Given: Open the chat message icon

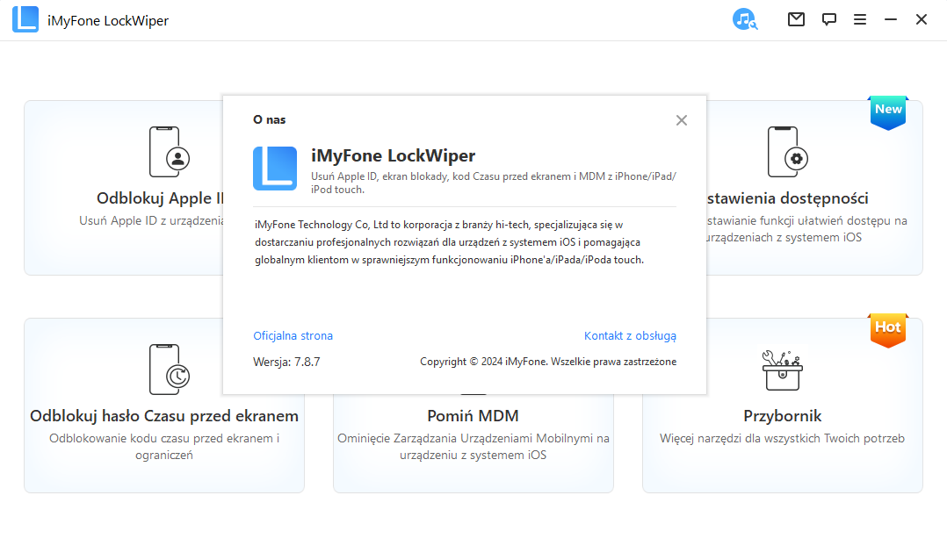Looking at the screenshot, I should pyautogui.click(x=828, y=19).
